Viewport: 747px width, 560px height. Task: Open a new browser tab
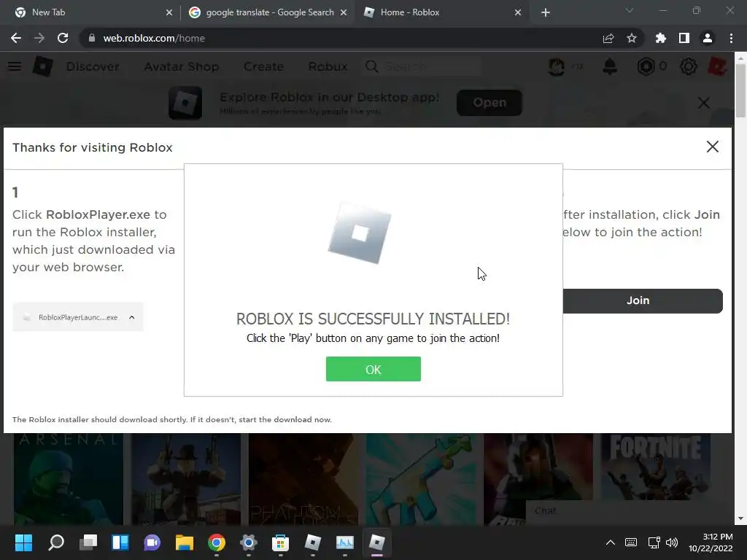click(x=546, y=13)
